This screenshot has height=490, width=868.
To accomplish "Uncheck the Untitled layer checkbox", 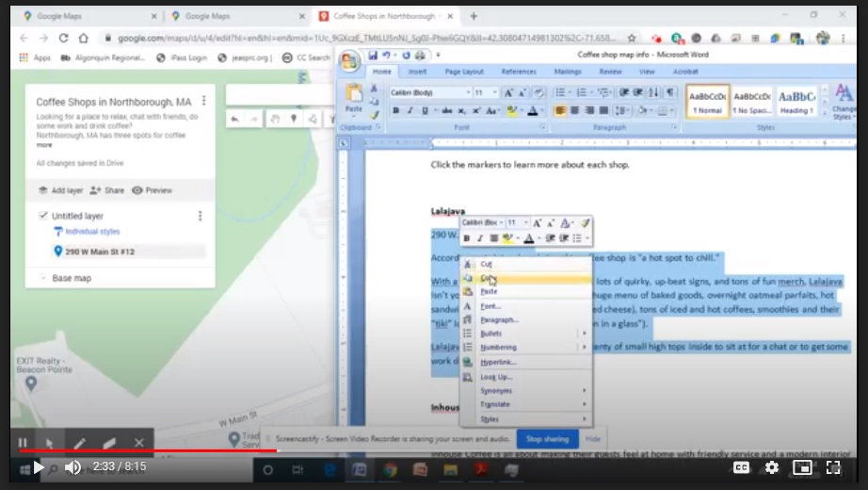I will click(43, 216).
